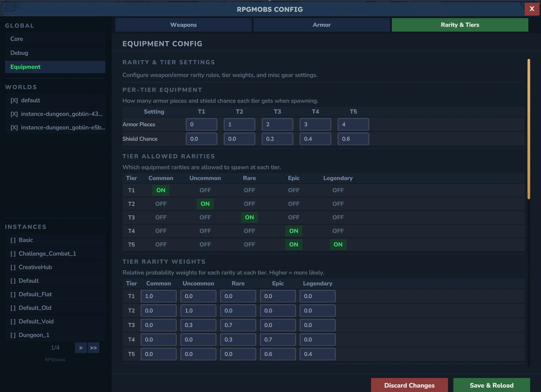
Task: Turn off Uncommon rarity for T2
Action: click(205, 203)
